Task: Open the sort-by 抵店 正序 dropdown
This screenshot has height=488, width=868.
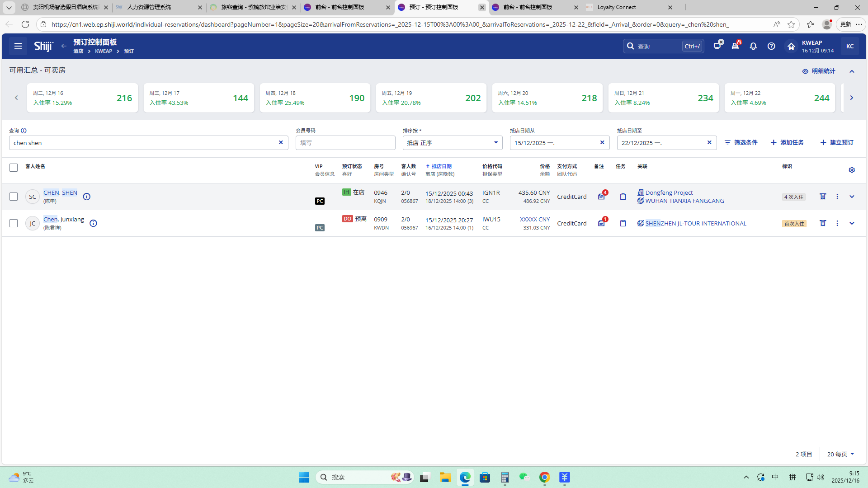Action: pos(452,143)
